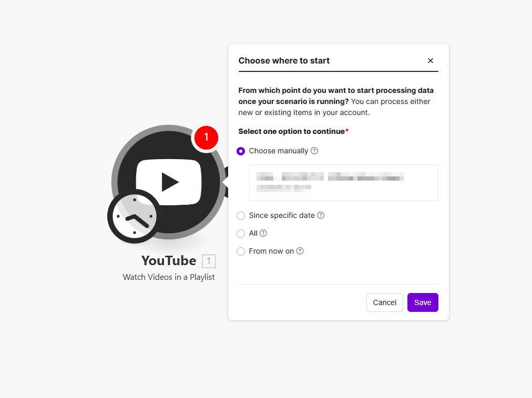Click the YouTube module name label

tap(169, 261)
